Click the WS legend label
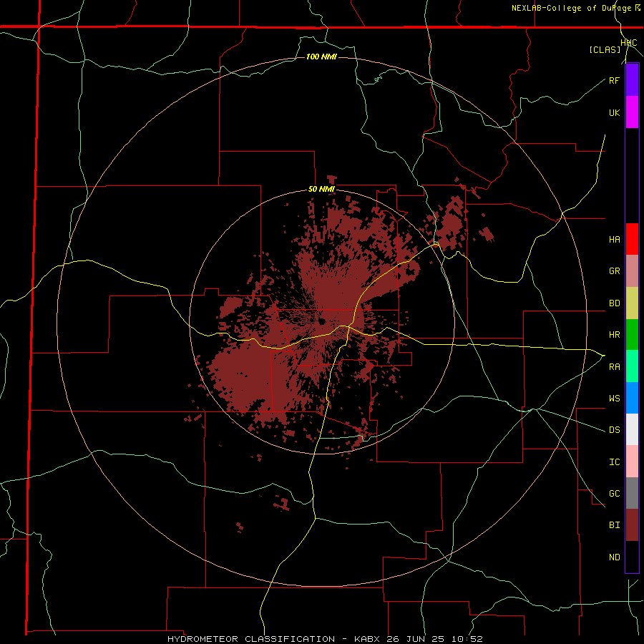Image resolution: width=644 pixels, height=644 pixels. point(614,399)
